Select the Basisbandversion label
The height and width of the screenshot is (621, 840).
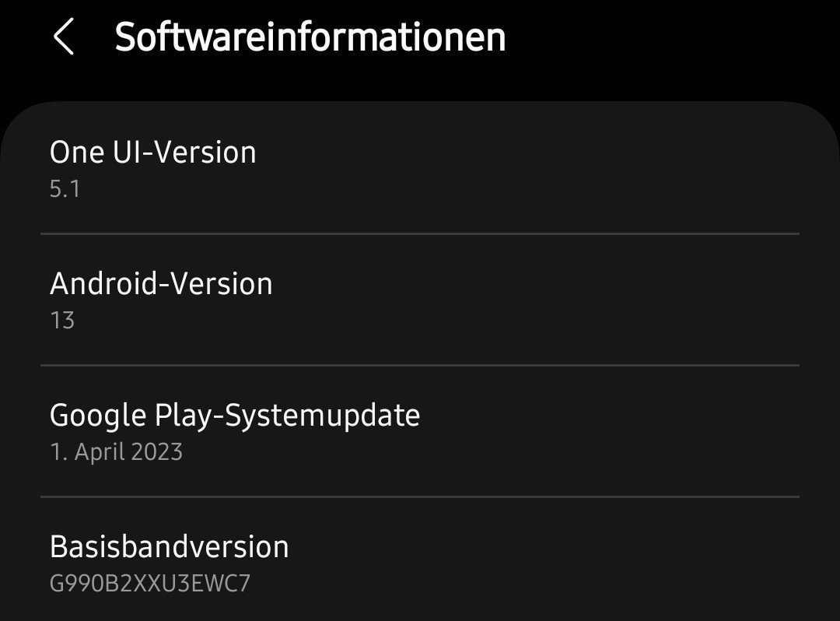pos(169,547)
